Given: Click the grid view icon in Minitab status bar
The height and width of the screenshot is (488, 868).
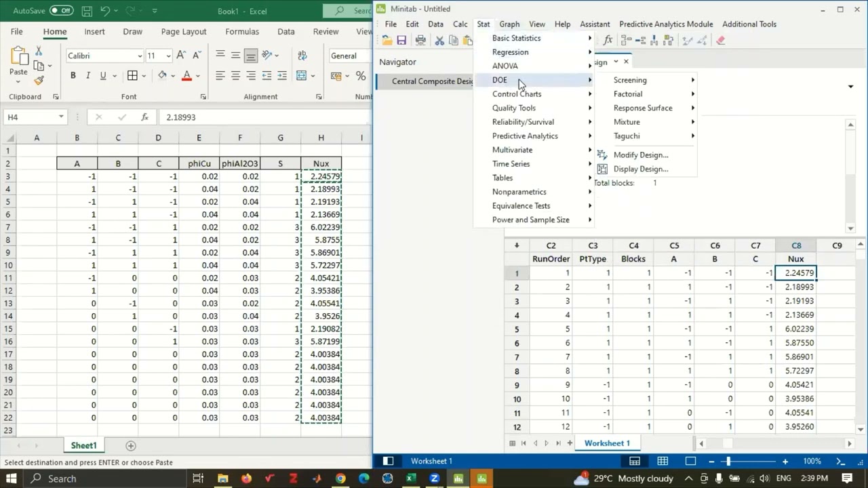Looking at the screenshot, I should click(x=663, y=461).
